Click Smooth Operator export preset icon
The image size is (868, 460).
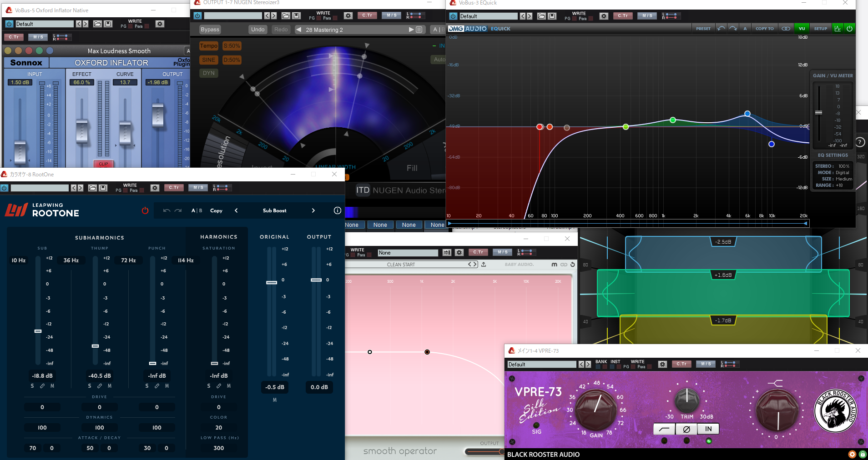(x=484, y=265)
